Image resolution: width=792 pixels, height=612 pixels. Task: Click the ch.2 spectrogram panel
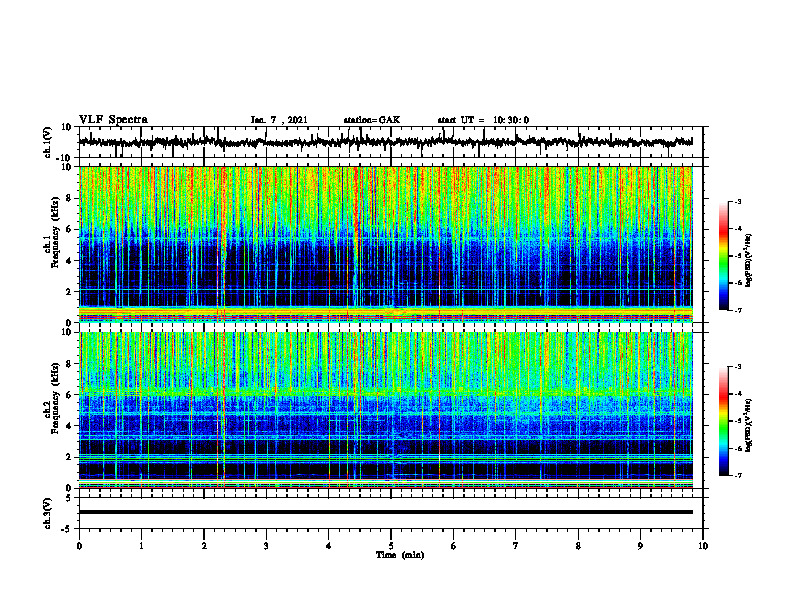pyautogui.click(x=386, y=410)
